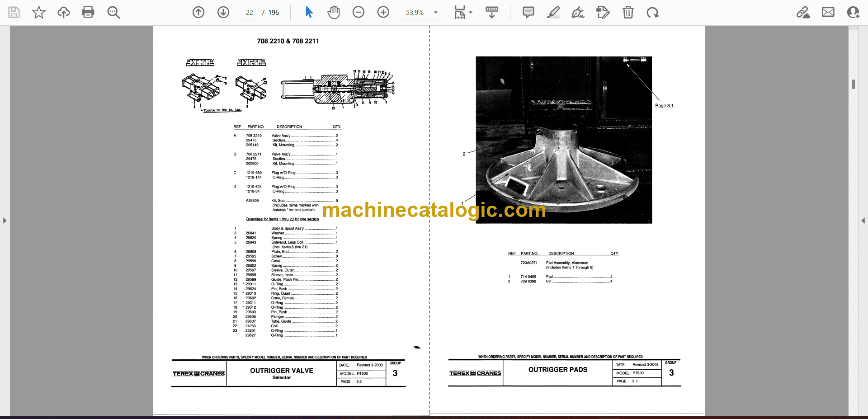Click the valve cross-section diagram

tap(338, 90)
